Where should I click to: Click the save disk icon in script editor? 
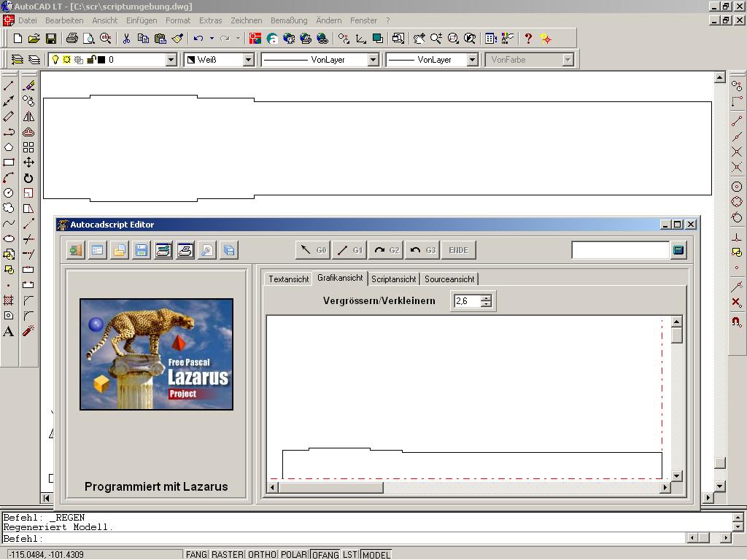point(142,251)
